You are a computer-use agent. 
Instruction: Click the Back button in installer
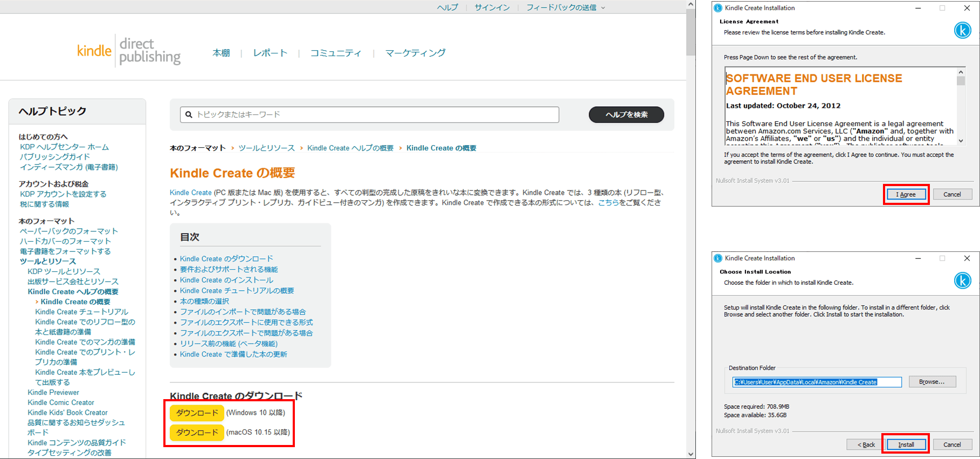(x=866, y=444)
